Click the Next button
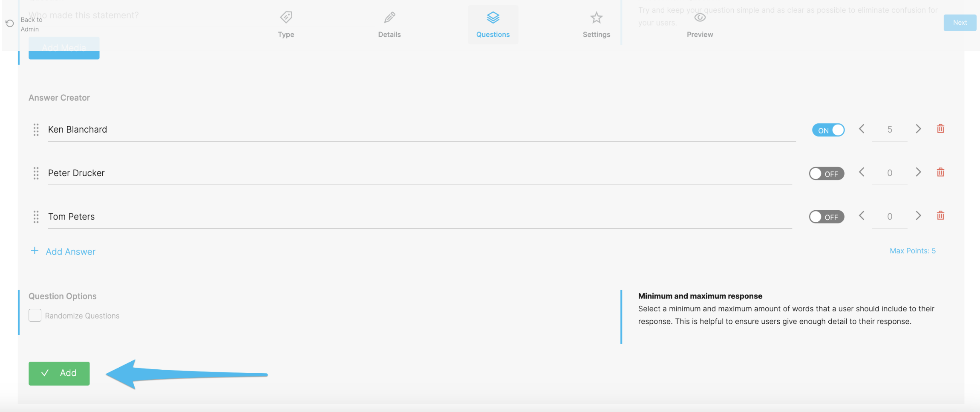 coord(960,23)
